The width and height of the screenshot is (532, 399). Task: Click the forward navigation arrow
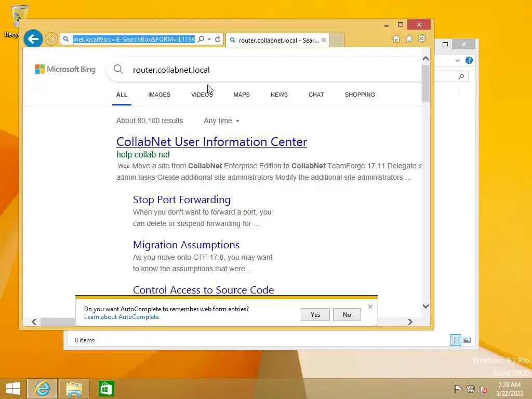click(51, 39)
